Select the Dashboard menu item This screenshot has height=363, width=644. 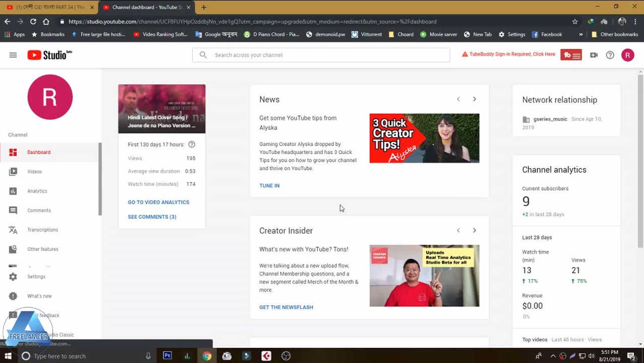[39, 152]
